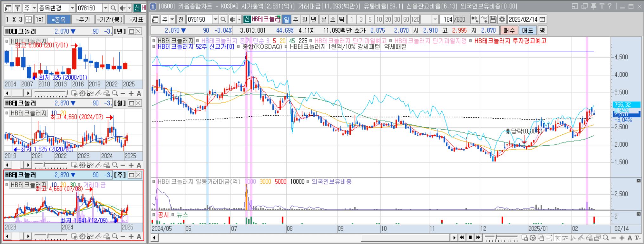This screenshot has width=644, height=244.
Task: Click the grid layout icon beside 1X1 button
Action: [29, 20]
